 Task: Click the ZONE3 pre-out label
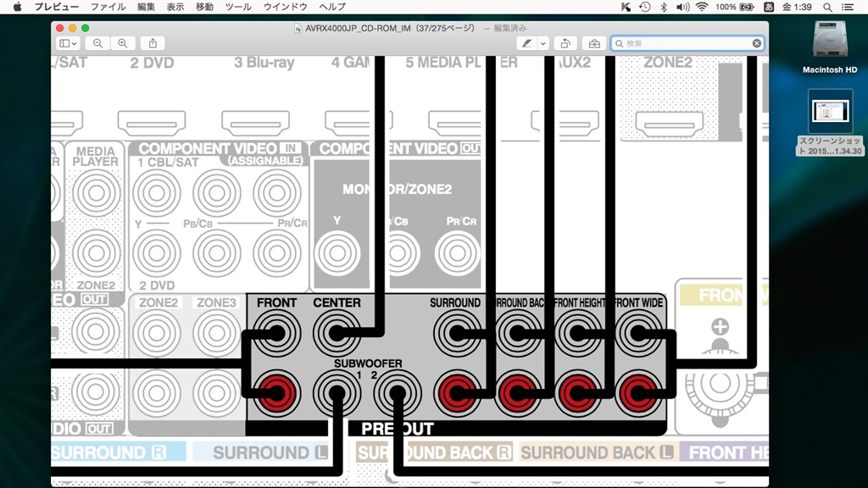[x=216, y=302]
